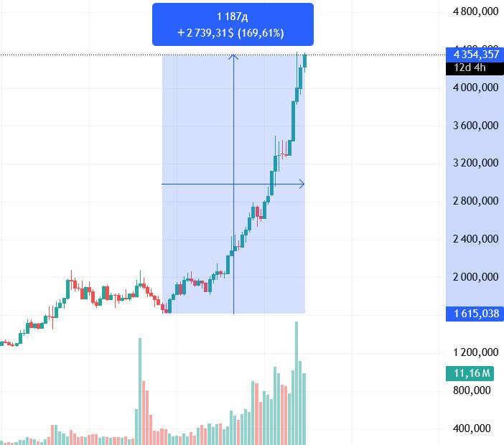504x445 pixels.
Task: Click the tallest green volume bar
Action: (295, 384)
